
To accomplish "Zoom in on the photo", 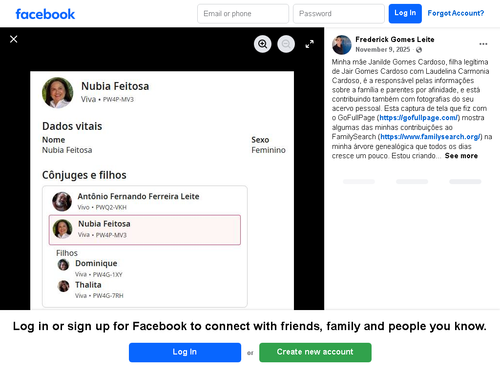I will (x=263, y=44).
